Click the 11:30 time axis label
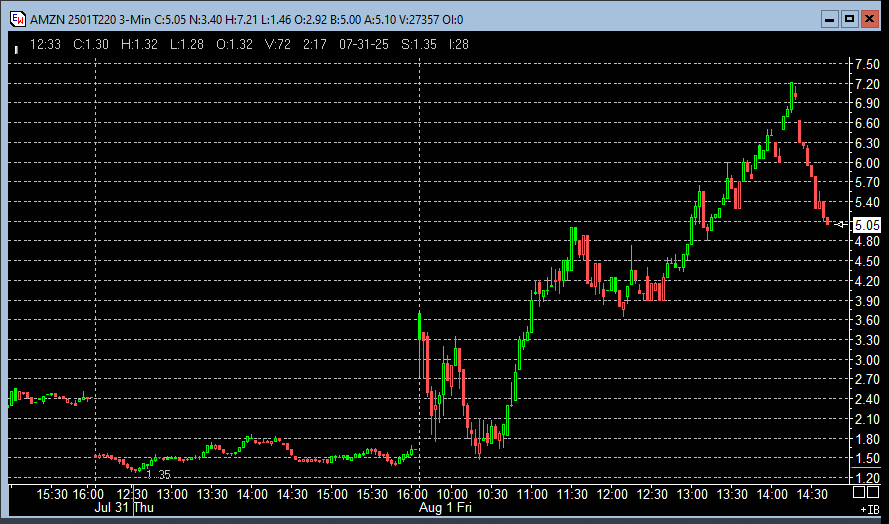The width and height of the screenshot is (889, 524). point(572,494)
